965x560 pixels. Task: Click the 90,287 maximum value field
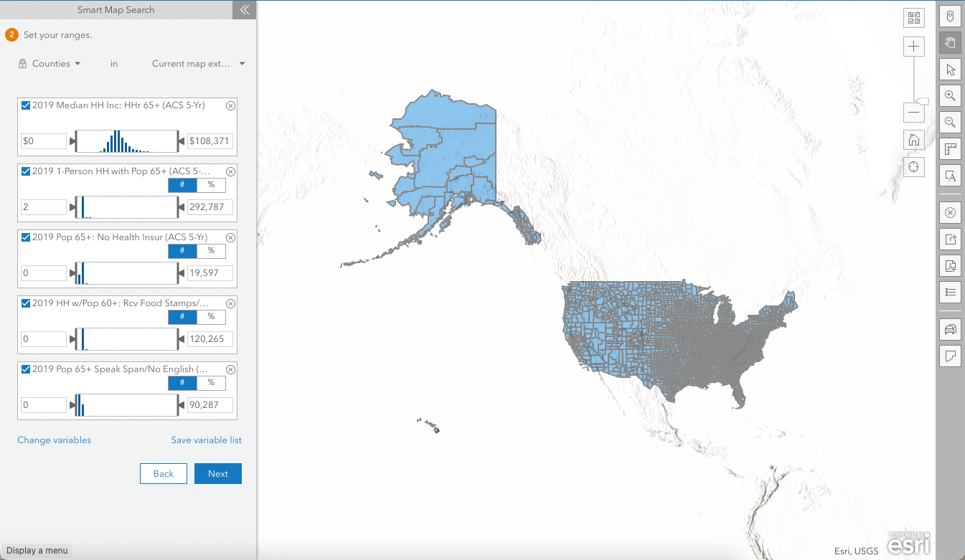pyautogui.click(x=210, y=405)
